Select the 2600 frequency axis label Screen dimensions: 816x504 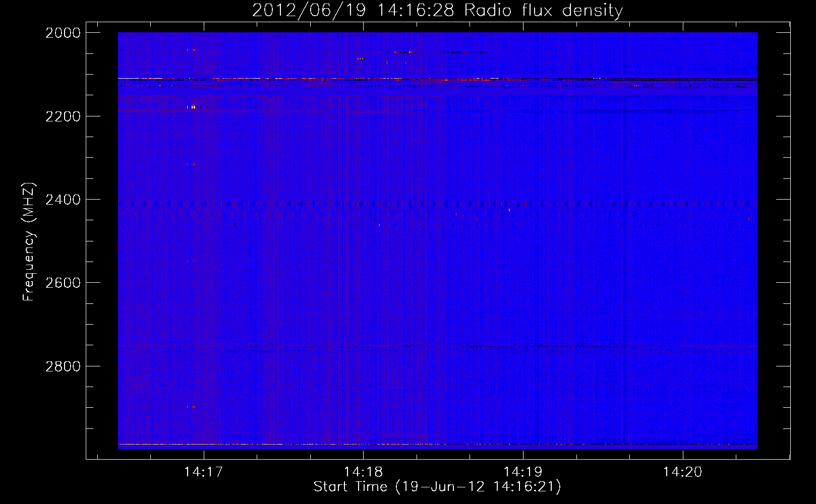click(63, 283)
